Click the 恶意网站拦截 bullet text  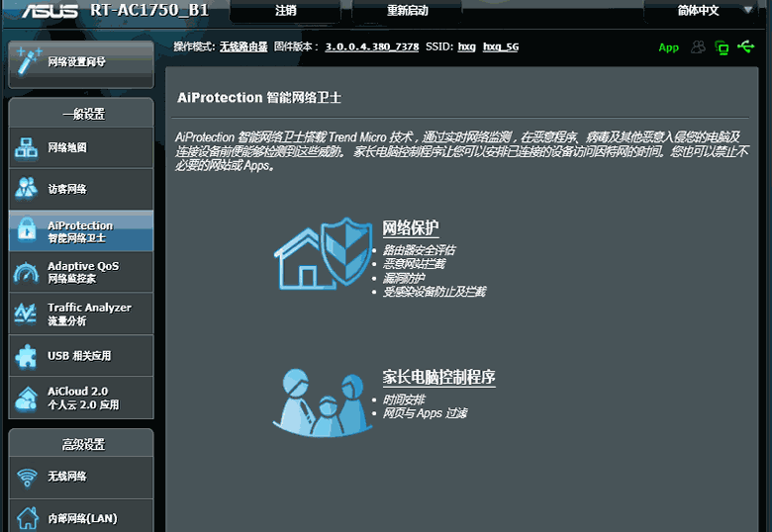pyautogui.click(x=414, y=264)
